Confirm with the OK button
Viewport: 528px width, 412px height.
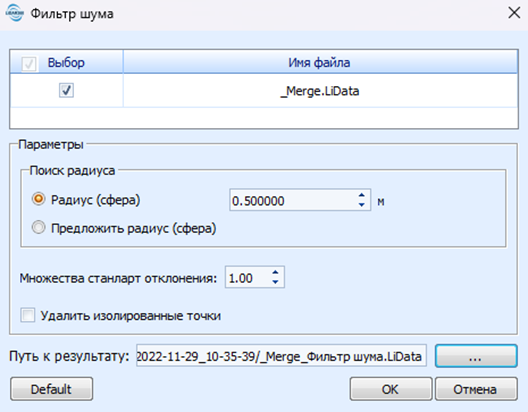pos(390,389)
